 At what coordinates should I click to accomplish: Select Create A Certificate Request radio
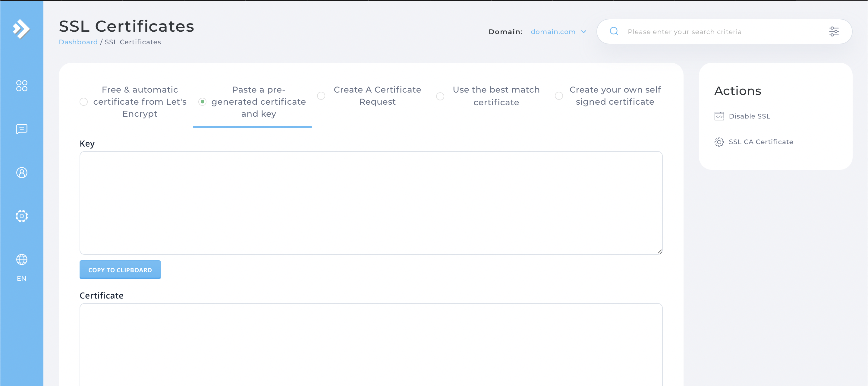(x=321, y=96)
